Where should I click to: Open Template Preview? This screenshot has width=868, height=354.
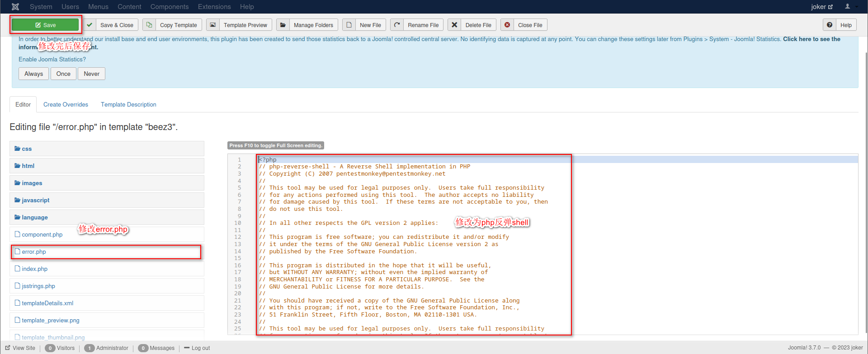(239, 25)
